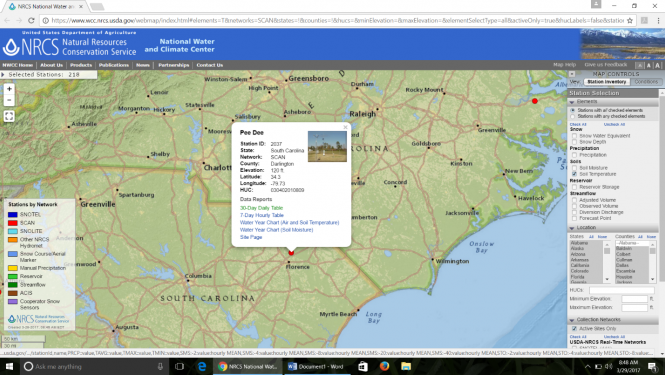Open Products menu item
This screenshot has width=665, height=375.
tap(81, 65)
